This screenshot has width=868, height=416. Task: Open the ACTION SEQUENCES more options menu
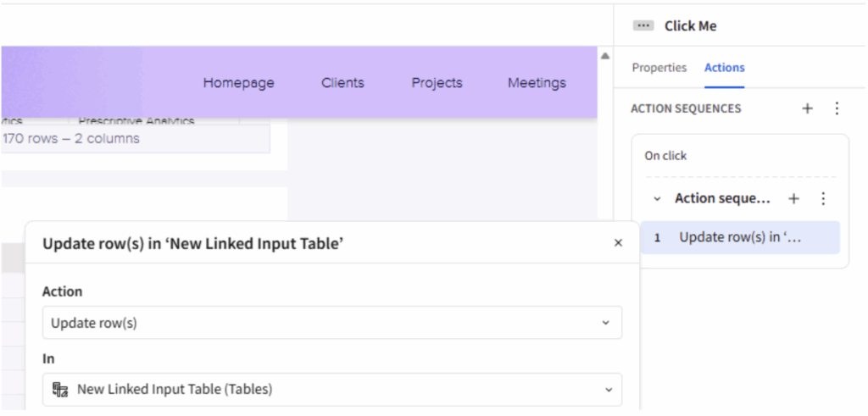point(837,108)
